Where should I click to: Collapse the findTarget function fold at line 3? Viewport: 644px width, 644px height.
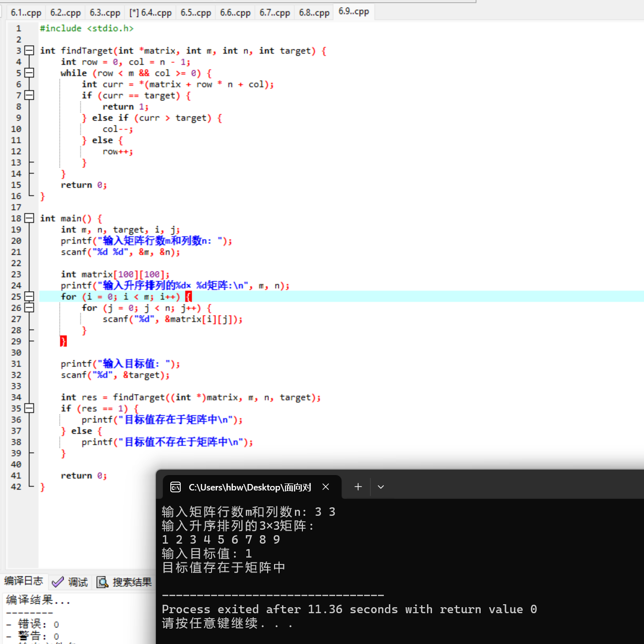(x=29, y=50)
